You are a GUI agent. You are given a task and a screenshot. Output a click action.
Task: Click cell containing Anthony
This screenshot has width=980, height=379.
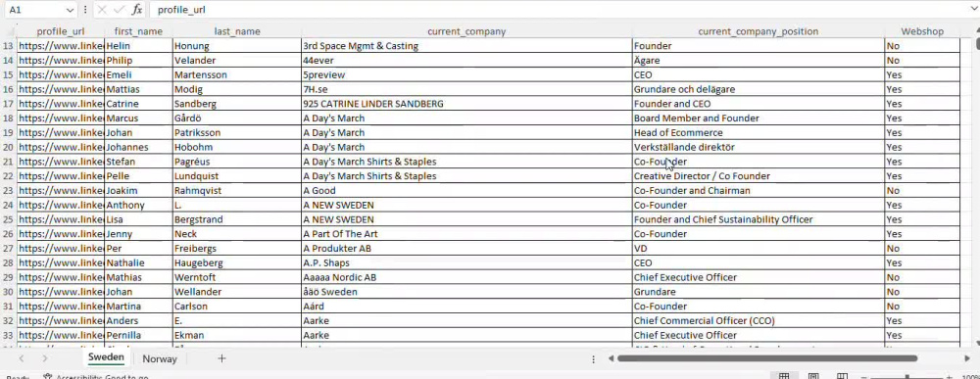[x=138, y=205]
